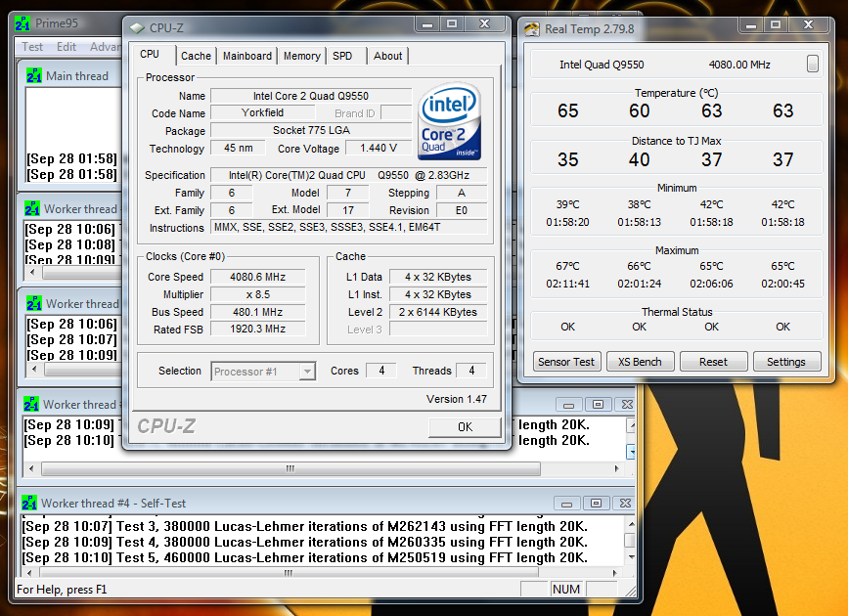Click the second Worker thread window icon
848x616 pixels.
point(34,303)
